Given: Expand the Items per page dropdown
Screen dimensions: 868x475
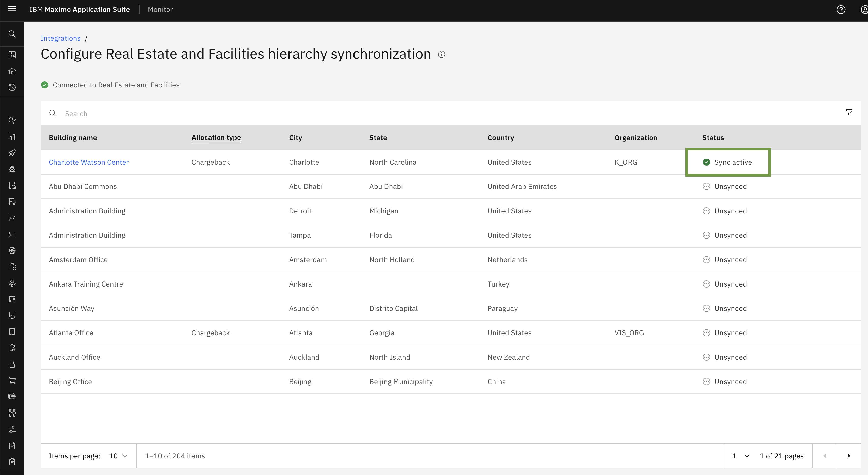Looking at the screenshot, I should 118,456.
